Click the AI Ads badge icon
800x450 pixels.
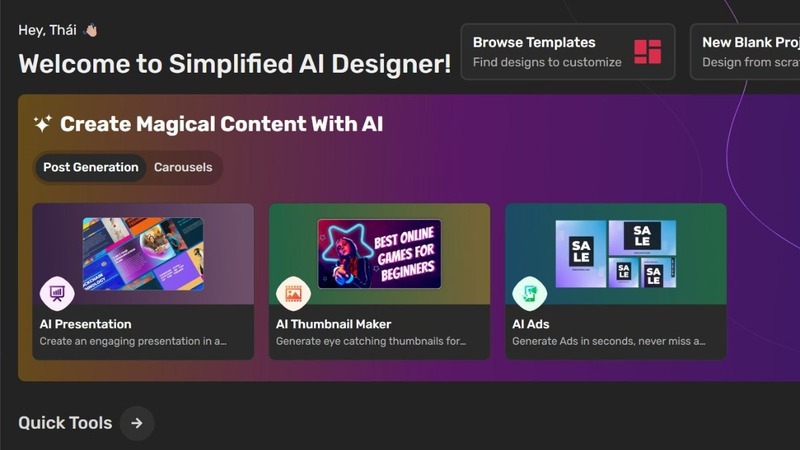click(x=530, y=293)
